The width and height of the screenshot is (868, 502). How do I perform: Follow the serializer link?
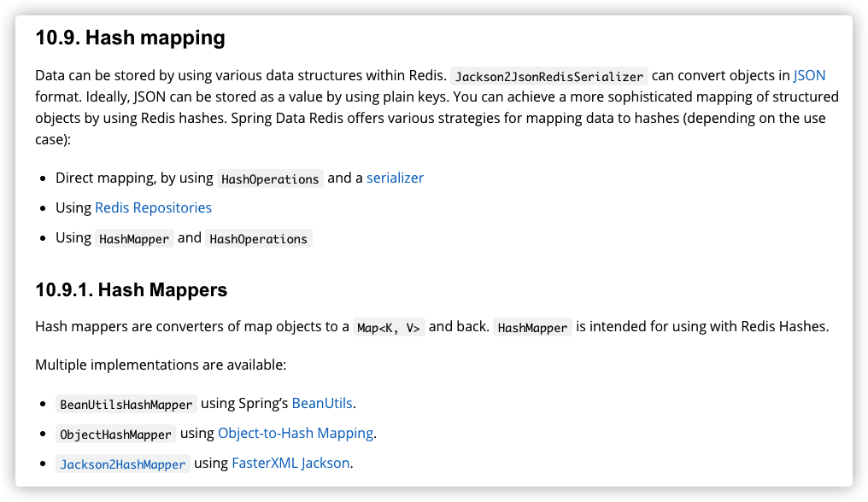point(395,178)
